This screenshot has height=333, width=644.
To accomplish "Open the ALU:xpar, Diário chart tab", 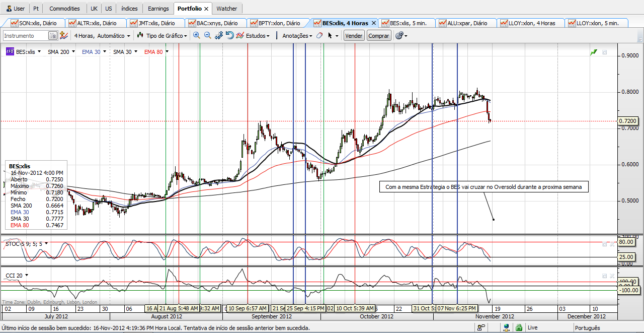I will 466,23.
